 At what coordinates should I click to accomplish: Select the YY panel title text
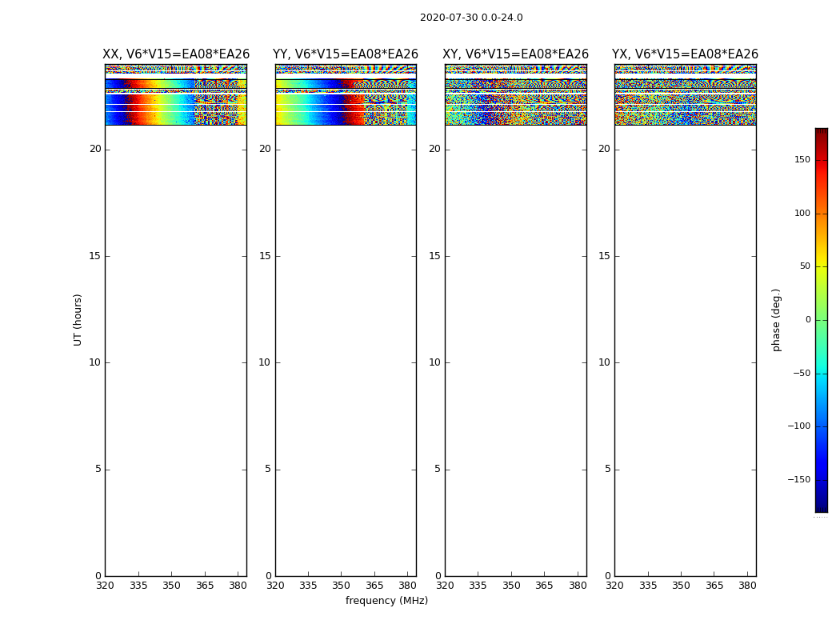click(346, 54)
